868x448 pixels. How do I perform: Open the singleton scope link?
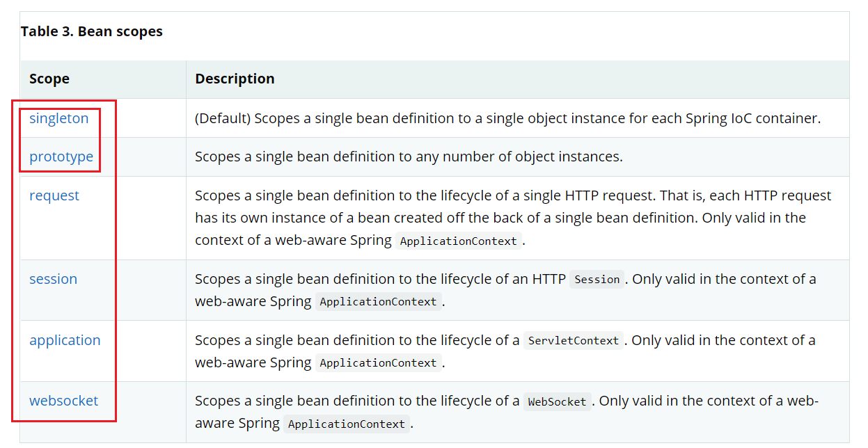coord(58,118)
